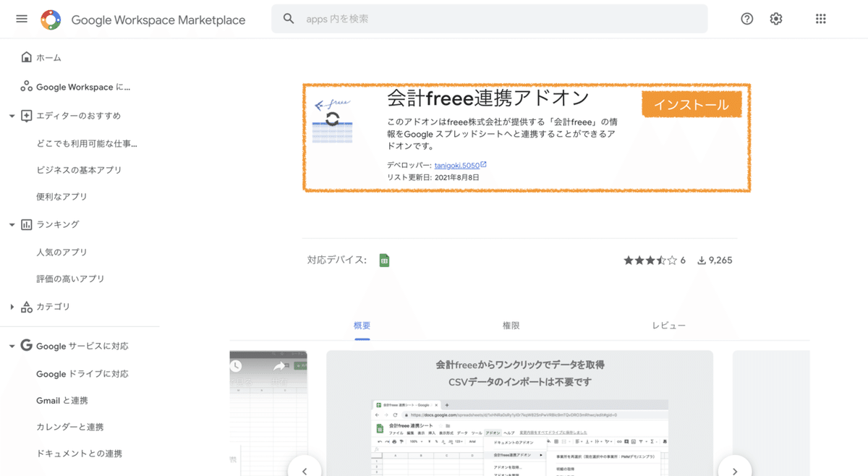
Task: Open the main hamburger menu
Action: (22, 19)
